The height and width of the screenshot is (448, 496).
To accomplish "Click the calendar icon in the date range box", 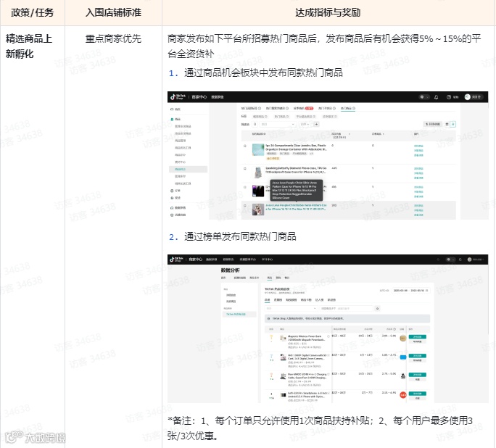I will coord(427,290).
